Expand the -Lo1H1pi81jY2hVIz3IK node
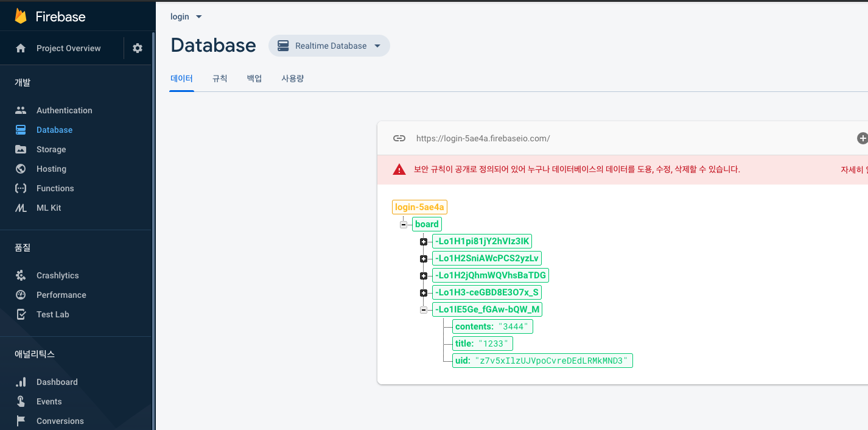 (423, 242)
